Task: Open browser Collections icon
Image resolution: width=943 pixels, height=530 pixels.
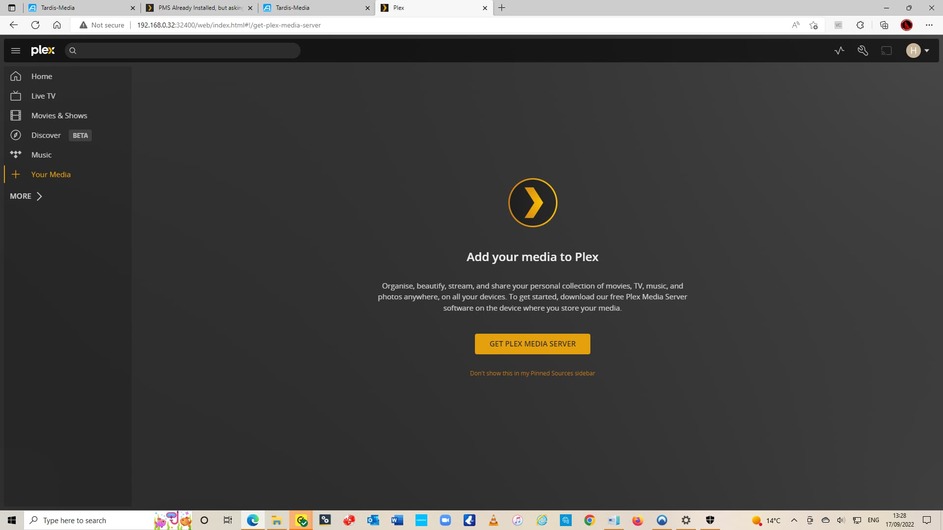Action: coord(884,25)
